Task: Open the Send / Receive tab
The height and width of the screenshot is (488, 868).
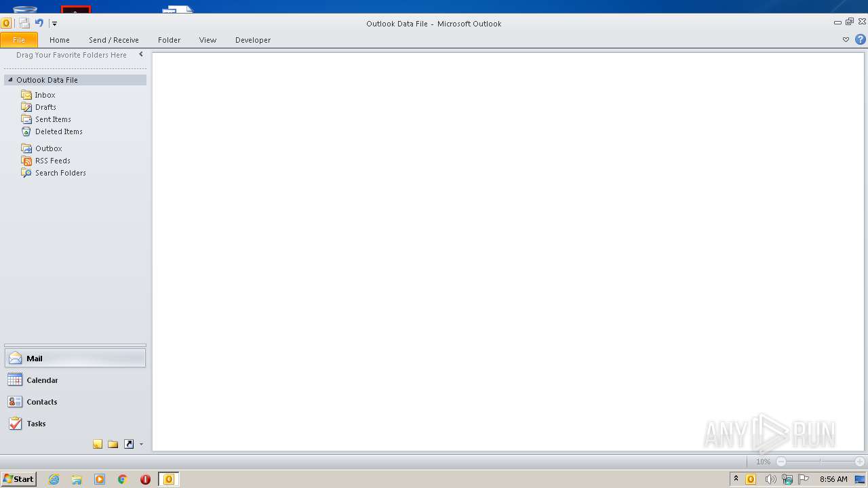Action: tap(114, 40)
